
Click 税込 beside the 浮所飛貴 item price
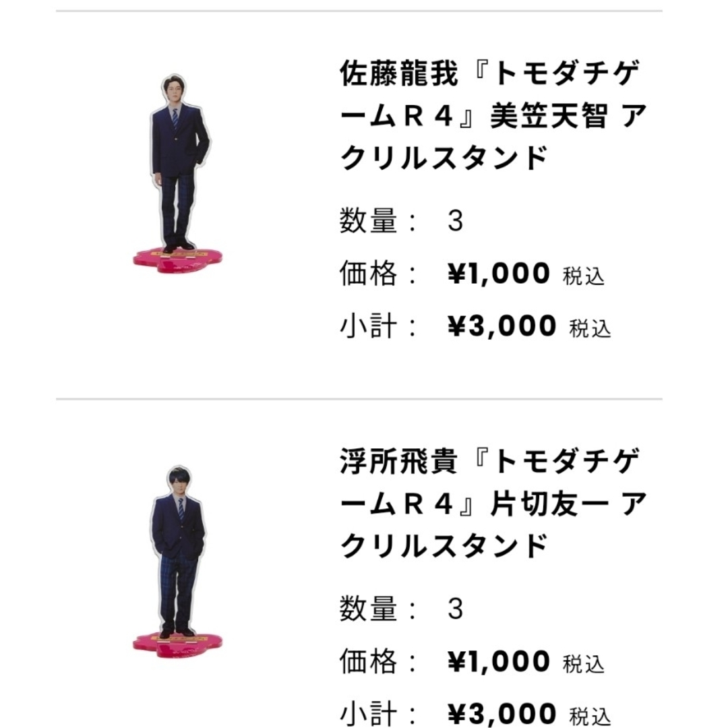pos(584,664)
